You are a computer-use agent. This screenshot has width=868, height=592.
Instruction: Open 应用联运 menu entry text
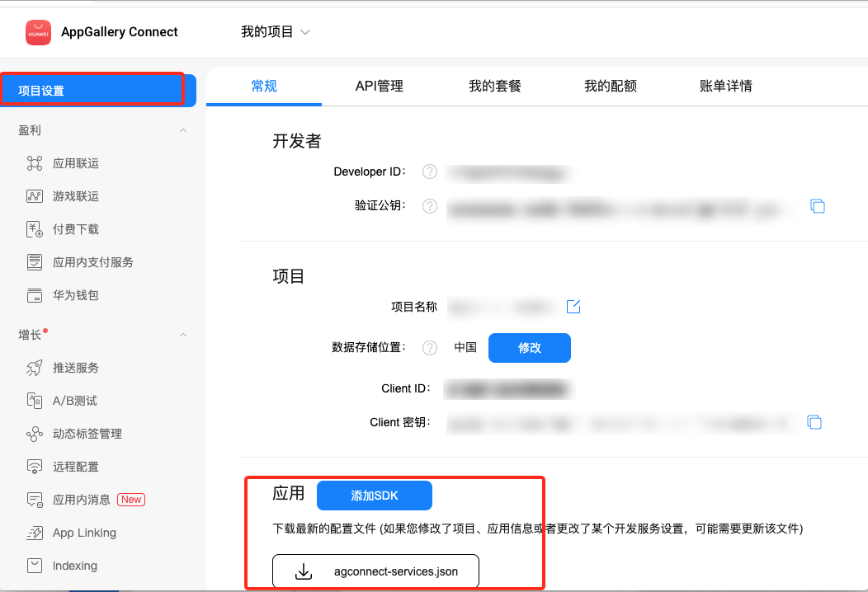(76, 163)
